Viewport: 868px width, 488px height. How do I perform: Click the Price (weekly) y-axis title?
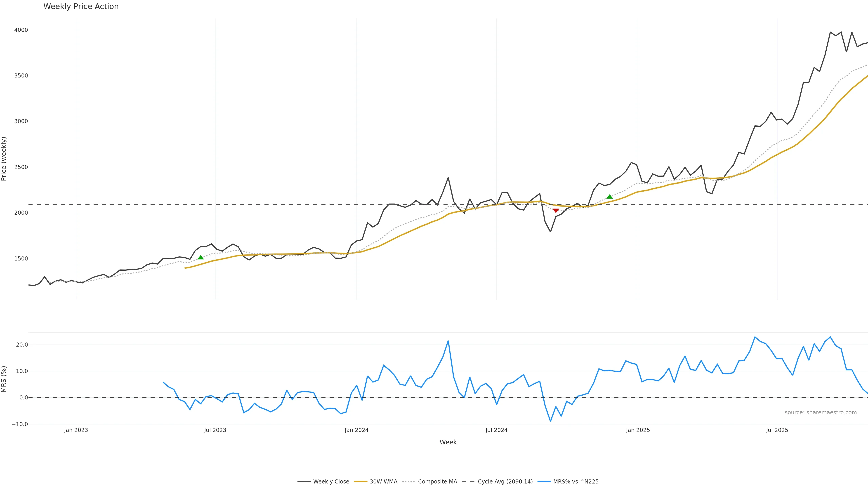point(4,159)
